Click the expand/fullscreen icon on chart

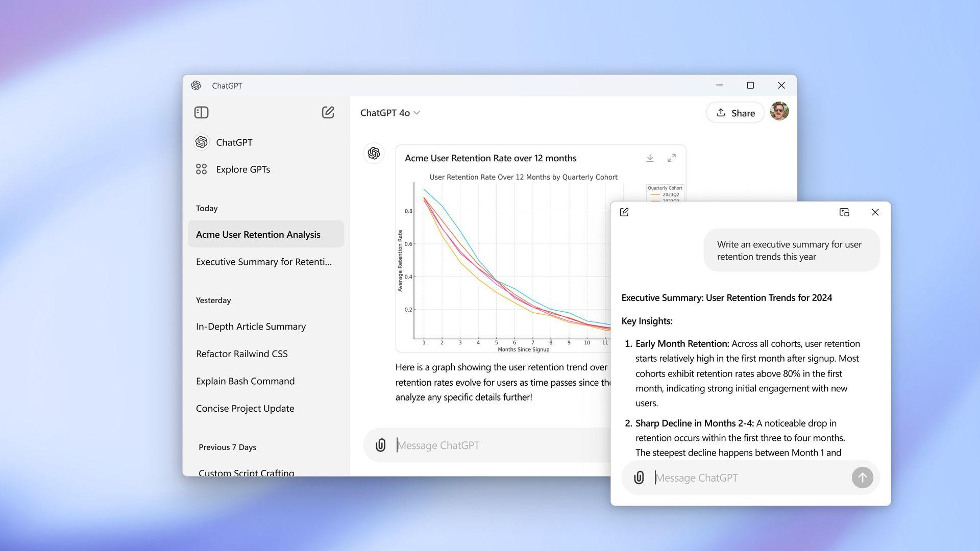pyautogui.click(x=671, y=158)
